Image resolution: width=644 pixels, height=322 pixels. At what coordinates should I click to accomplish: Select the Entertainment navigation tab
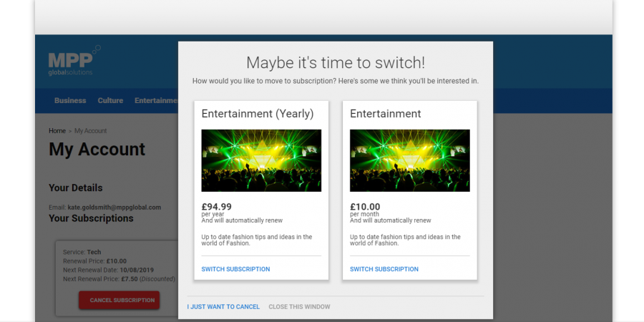[x=155, y=101]
